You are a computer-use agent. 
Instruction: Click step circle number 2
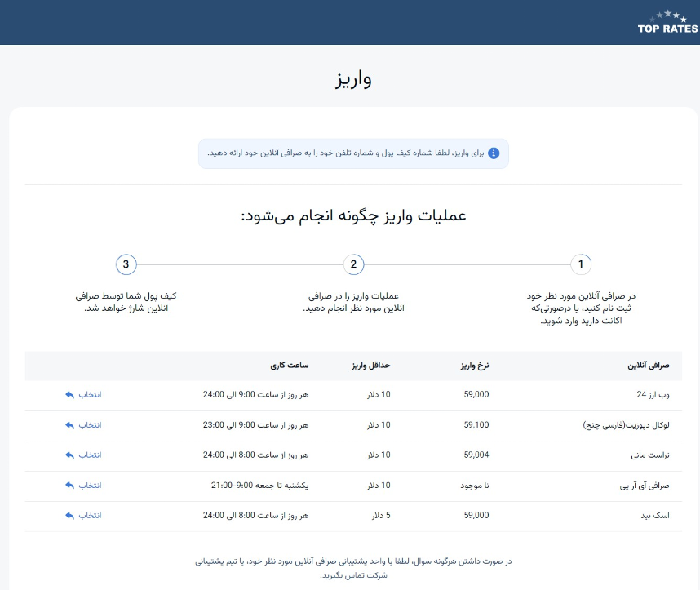353,264
